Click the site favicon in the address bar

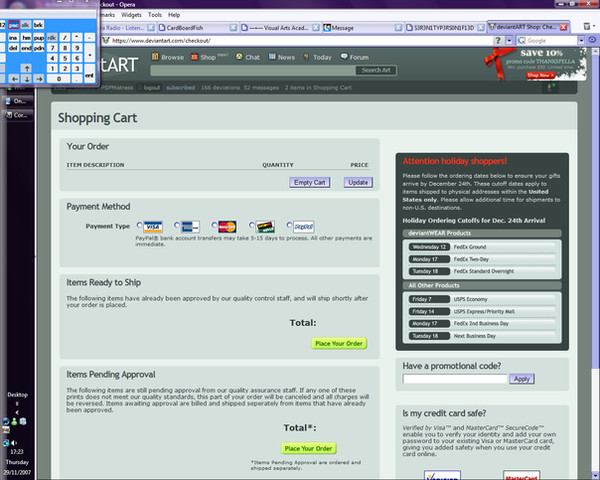pos(106,41)
